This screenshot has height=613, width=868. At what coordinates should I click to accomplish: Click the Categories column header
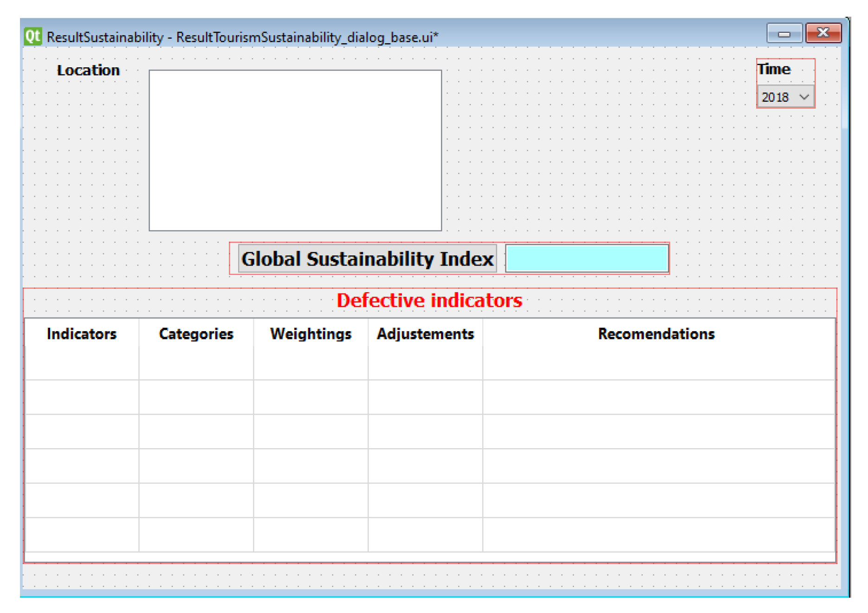(196, 334)
